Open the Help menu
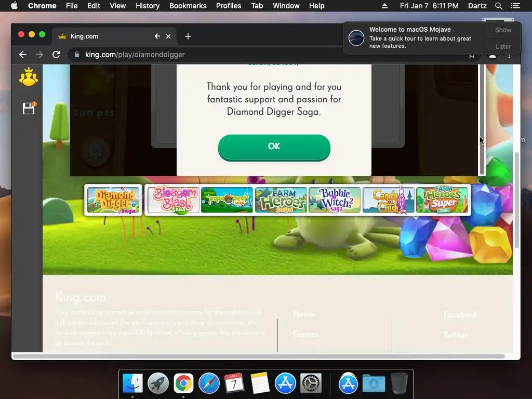Viewport: 532px width, 399px height. [x=316, y=6]
